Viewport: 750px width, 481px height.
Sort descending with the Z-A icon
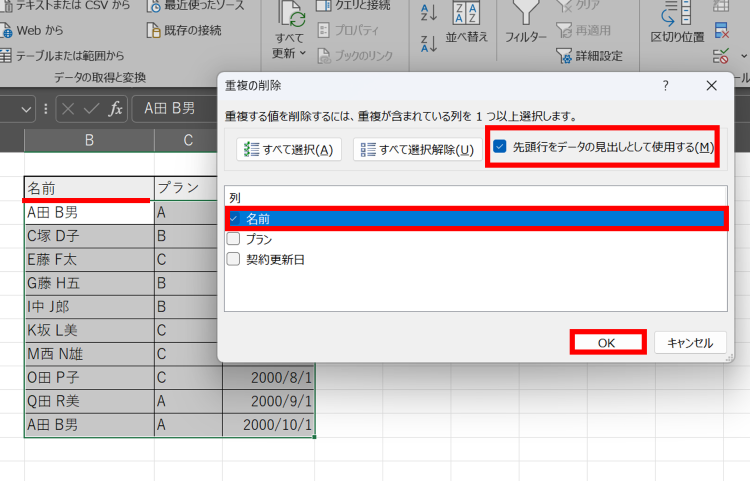point(429,43)
